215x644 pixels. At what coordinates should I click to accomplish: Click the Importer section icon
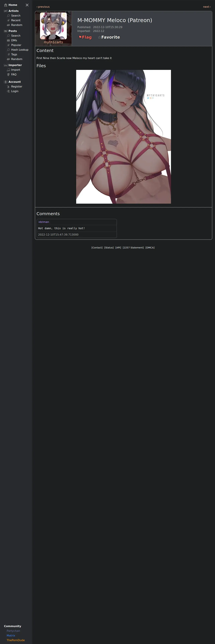6,65
